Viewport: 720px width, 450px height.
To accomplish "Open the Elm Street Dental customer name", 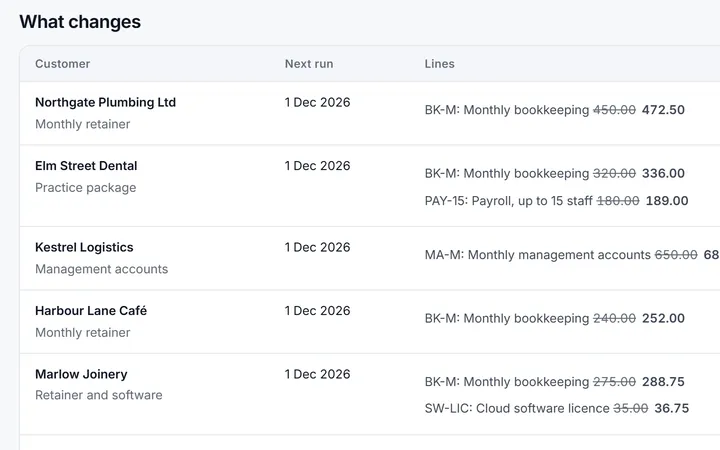I will (86, 165).
